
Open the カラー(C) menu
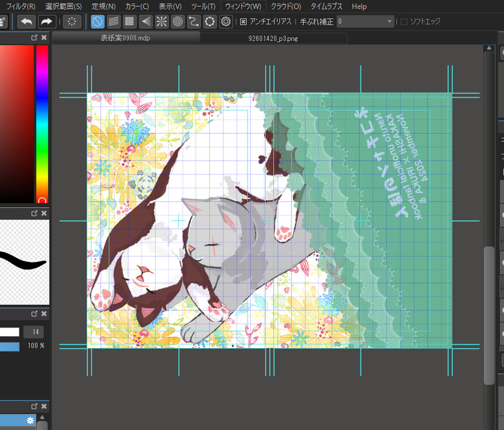(137, 6)
